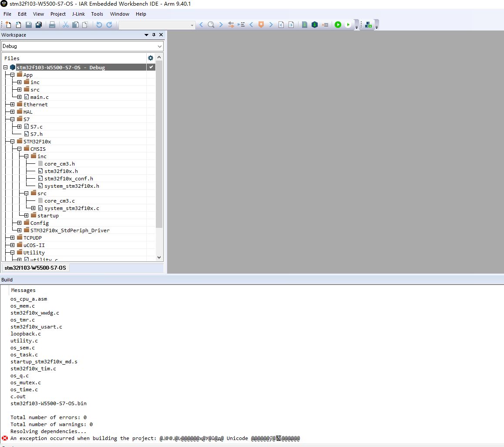Close the Workspace panel
504x447 pixels.
pyautogui.click(x=161, y=35)
